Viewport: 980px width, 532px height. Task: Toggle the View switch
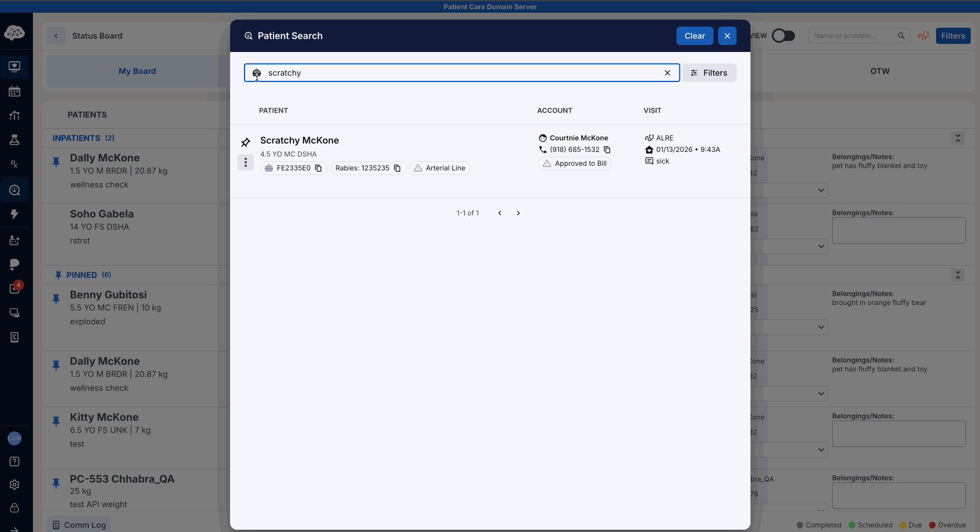click(x=783, y=36)
